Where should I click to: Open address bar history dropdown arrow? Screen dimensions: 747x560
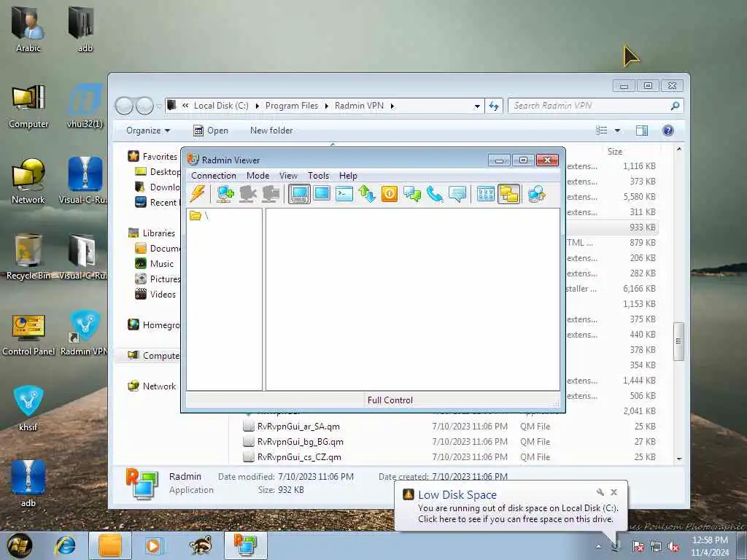[477, 106]
